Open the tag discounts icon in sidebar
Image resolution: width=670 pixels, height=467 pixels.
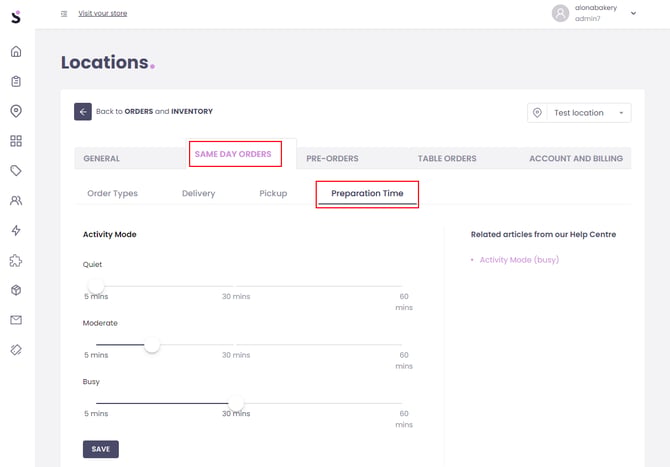coord(16,171)
